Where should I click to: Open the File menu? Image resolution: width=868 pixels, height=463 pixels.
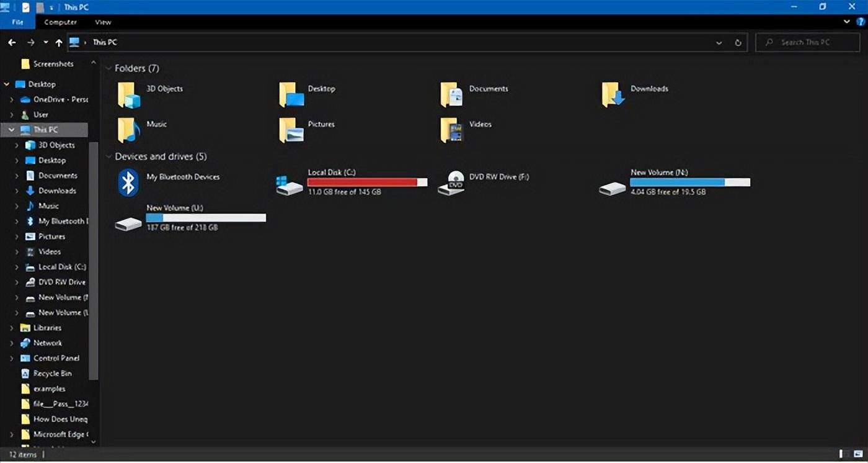[17, 22]
